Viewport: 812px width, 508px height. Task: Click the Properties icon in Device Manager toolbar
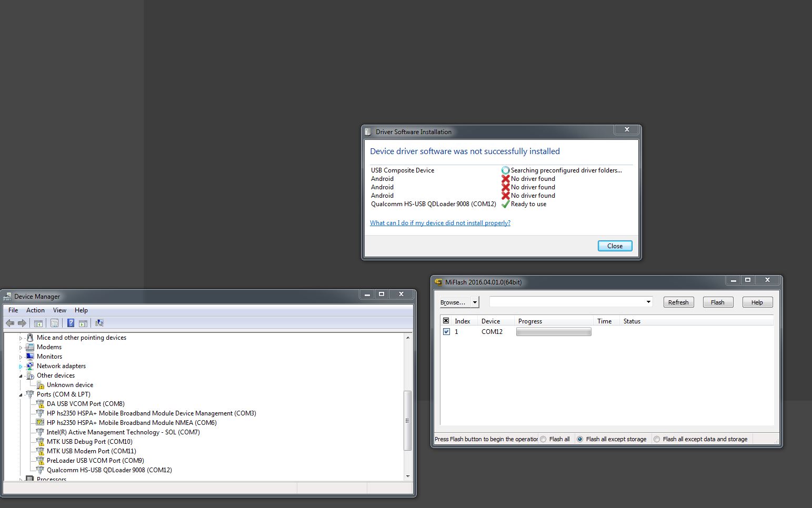(x=54, y=323)
